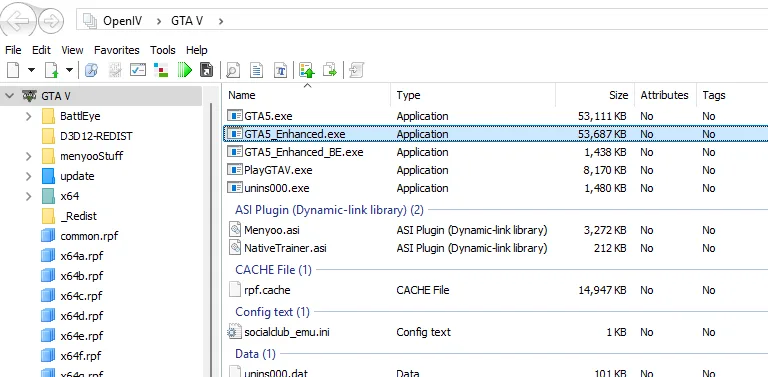Screen dimensions: 768x377
Task: Click the blank new file toolbar icon
Action: (x=13, y=71)
